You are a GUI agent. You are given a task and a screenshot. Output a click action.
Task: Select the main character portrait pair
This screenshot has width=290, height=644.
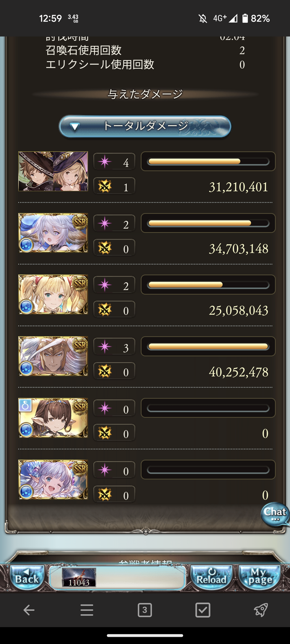53,171
